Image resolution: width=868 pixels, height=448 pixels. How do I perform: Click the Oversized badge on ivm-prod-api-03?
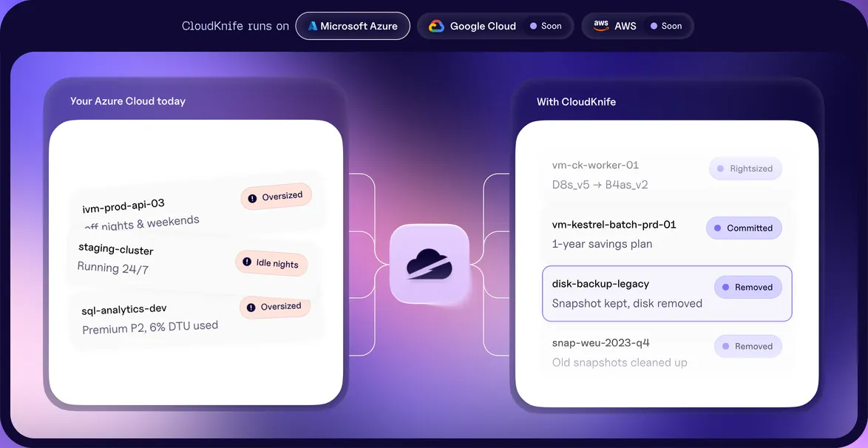pyautogui.click(x=277, y=197)
